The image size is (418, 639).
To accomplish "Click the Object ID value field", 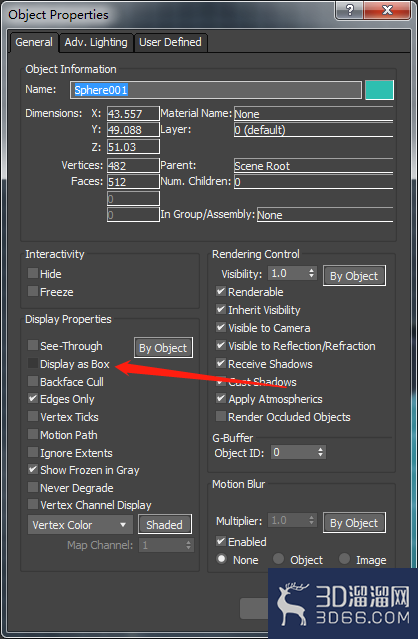I will tap(293, 452).
